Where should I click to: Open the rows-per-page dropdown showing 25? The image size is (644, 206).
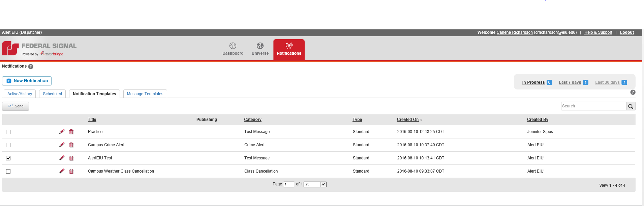tap(323, 184)
